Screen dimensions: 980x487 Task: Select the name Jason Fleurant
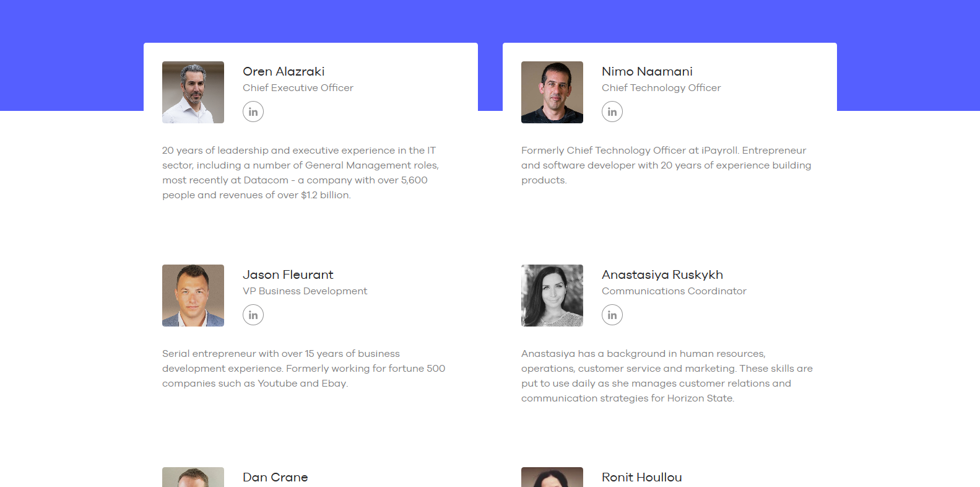[288, 274]
